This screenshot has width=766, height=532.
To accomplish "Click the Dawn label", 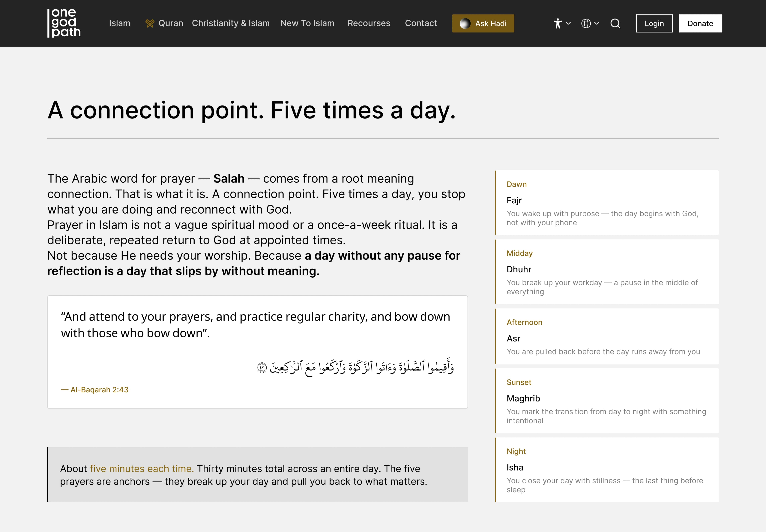I will [x=517, y=184].
